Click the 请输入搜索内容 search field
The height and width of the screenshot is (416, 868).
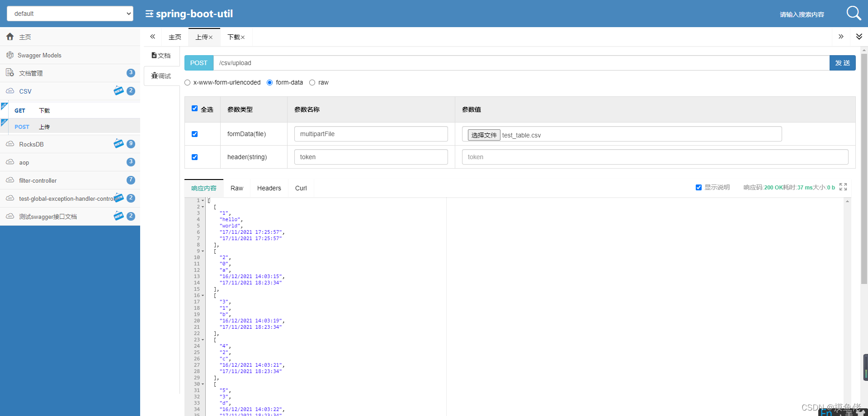tap(802, 14)
